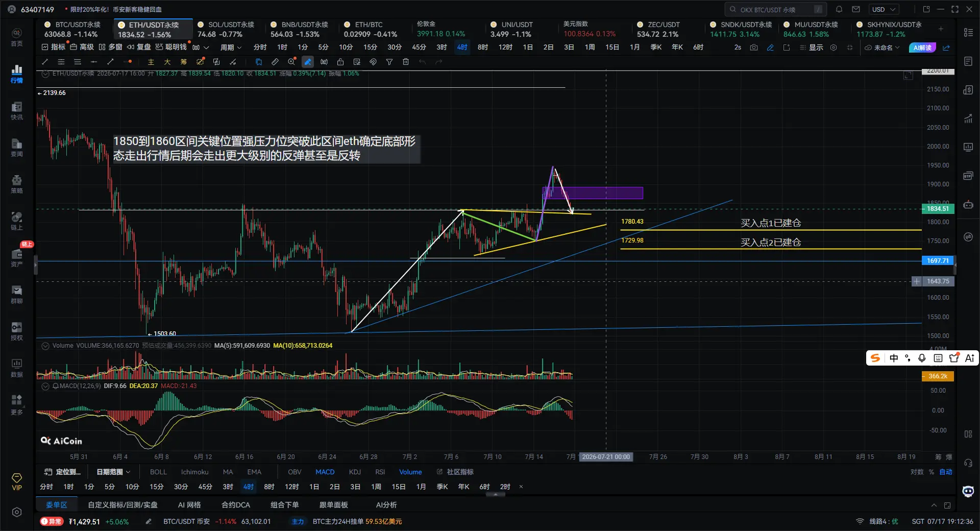Toggle the MACD indicator

[x=325, y=472]
